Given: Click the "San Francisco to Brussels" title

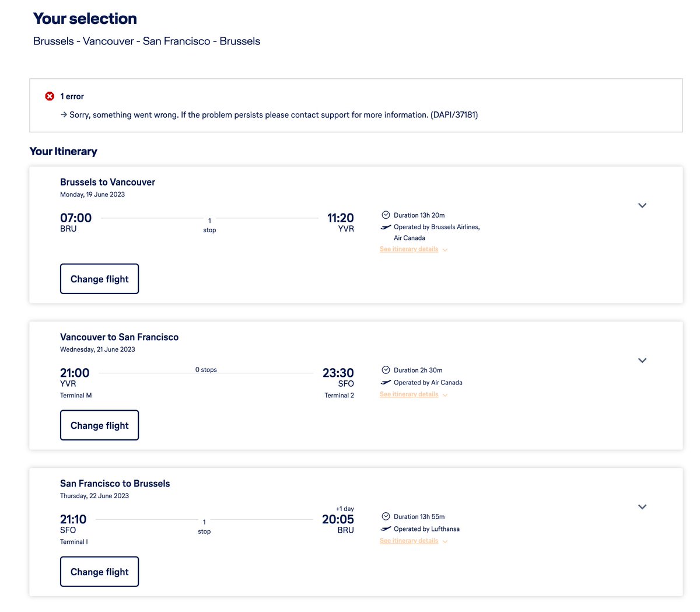Looking at the screenshot, I should pyautogui.click(x=115, y=484).
